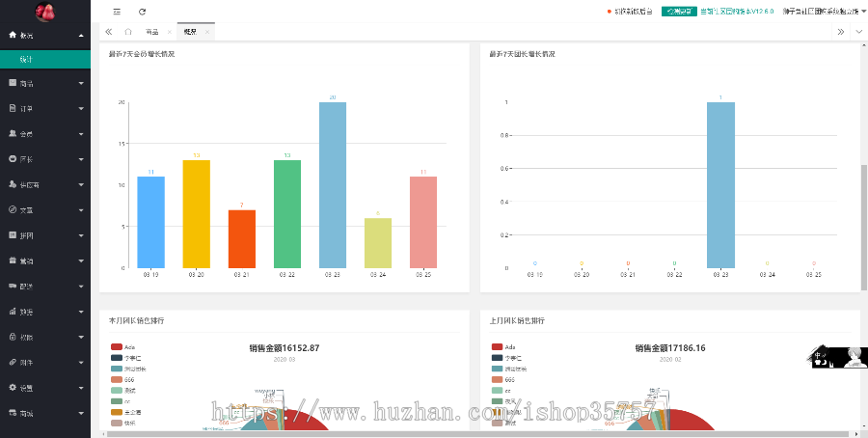Close the 概况 tab with its X
Screen dimensions: 868x438
pos(207,32)
